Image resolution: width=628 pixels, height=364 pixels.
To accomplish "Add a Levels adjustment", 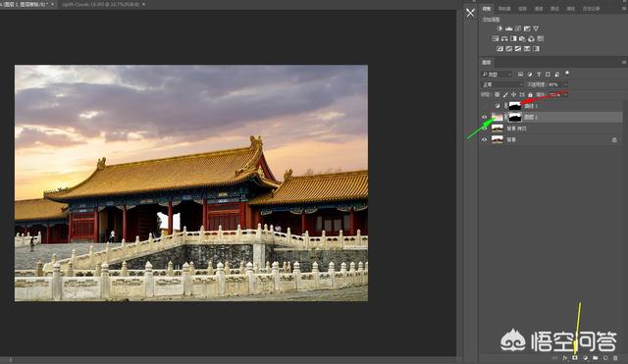I will [509, 28].
